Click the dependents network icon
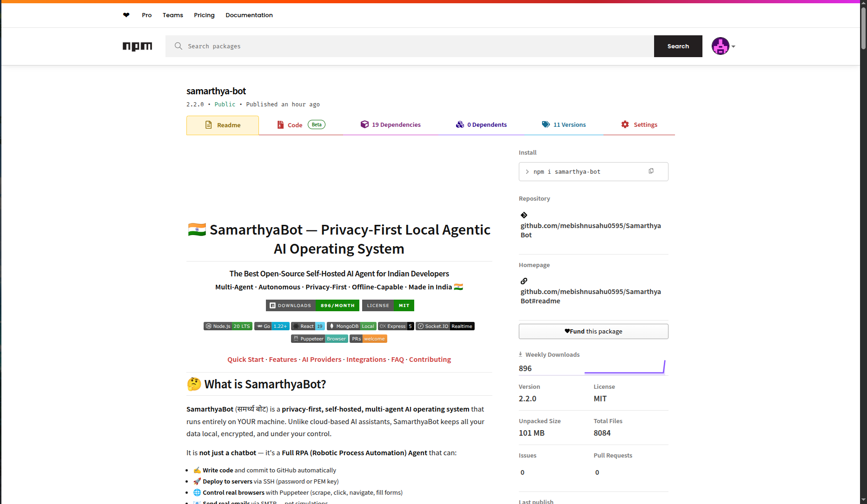This screenshot has width=867, height=504. [460, 124]
